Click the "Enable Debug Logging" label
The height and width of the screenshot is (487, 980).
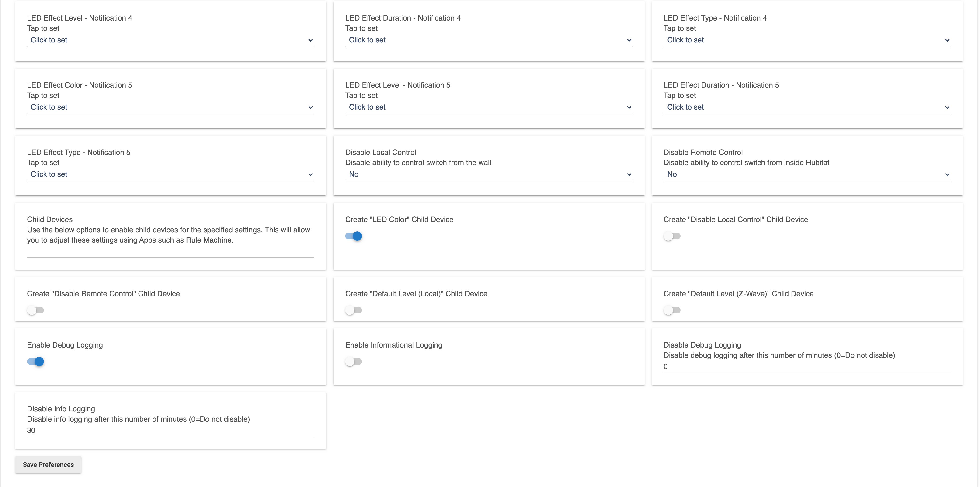point(65,345)
